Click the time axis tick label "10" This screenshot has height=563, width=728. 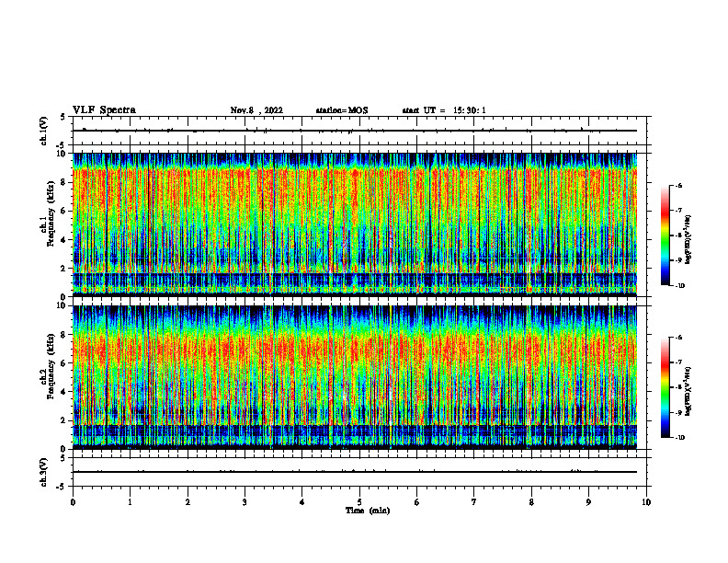point(646,502)
